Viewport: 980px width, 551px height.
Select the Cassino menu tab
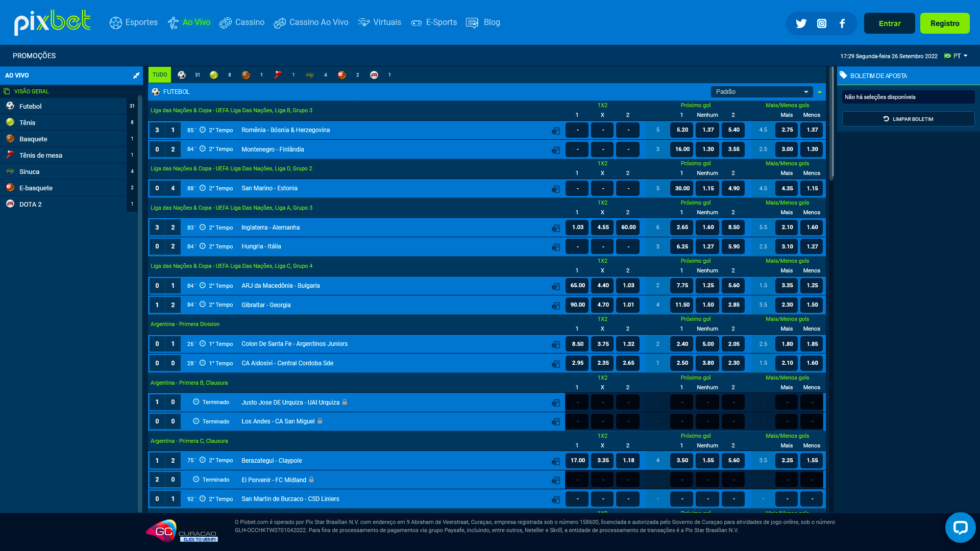point(241,22)
